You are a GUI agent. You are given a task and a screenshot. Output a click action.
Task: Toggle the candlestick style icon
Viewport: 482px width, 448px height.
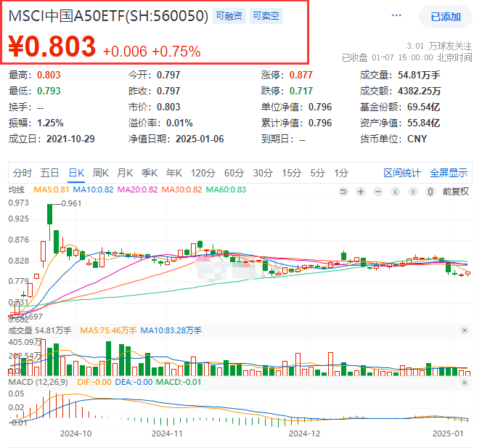(430, 192)
